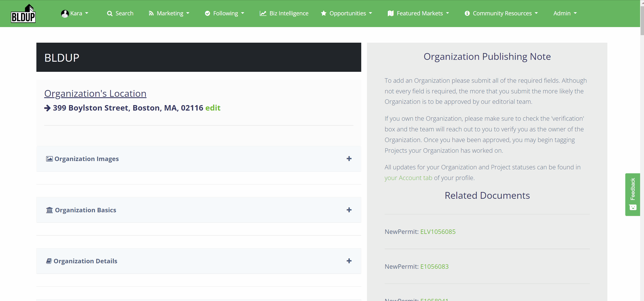
Task: Open permit link ELV1056085
Action: pos(438,232)
